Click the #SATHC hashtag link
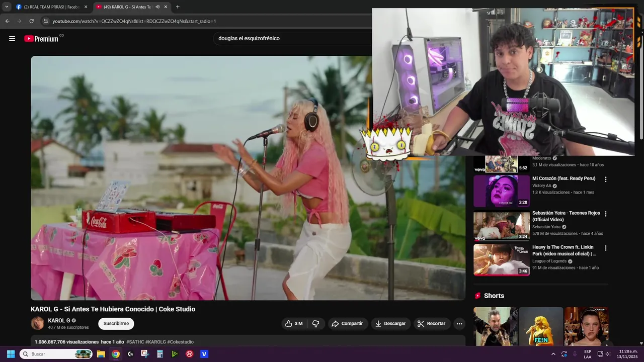Image resolution: width=644 pixels, height=362 pixels. 135,342
